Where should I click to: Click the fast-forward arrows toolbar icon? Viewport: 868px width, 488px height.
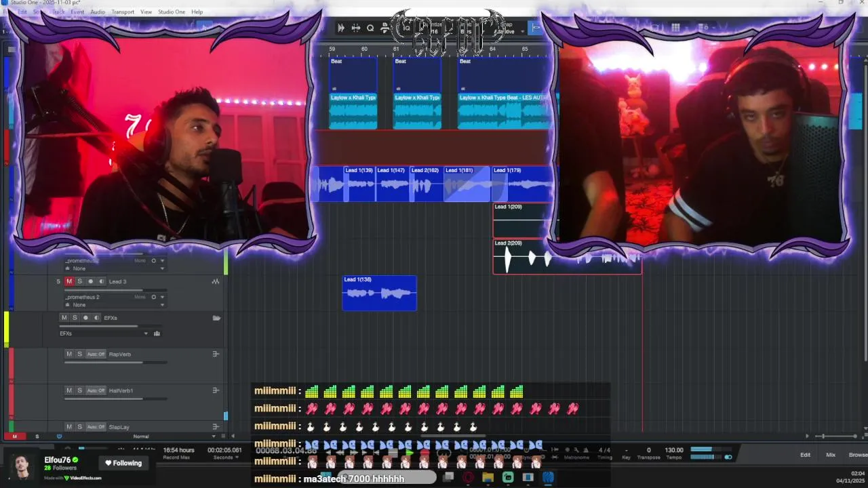[x=341, y=28]
